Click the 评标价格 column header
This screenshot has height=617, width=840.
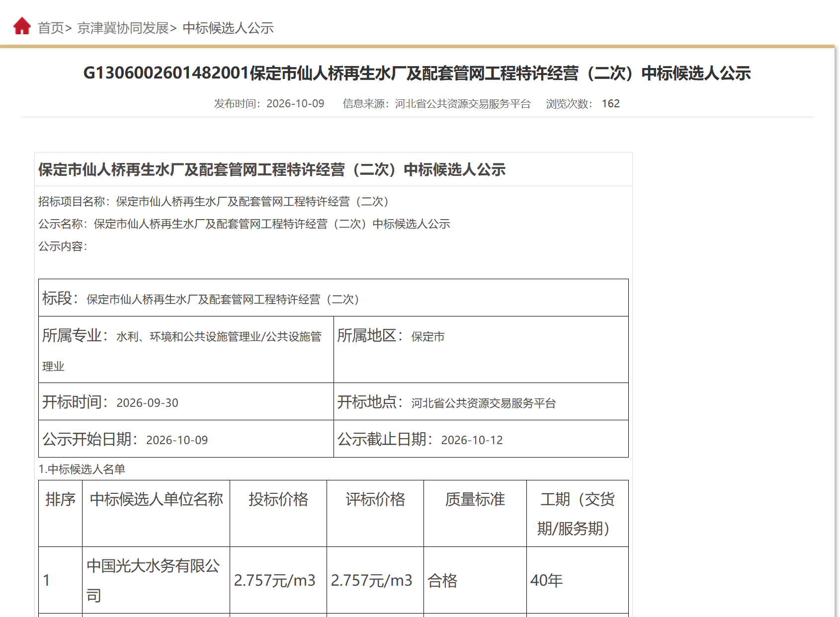click(375, 514)
